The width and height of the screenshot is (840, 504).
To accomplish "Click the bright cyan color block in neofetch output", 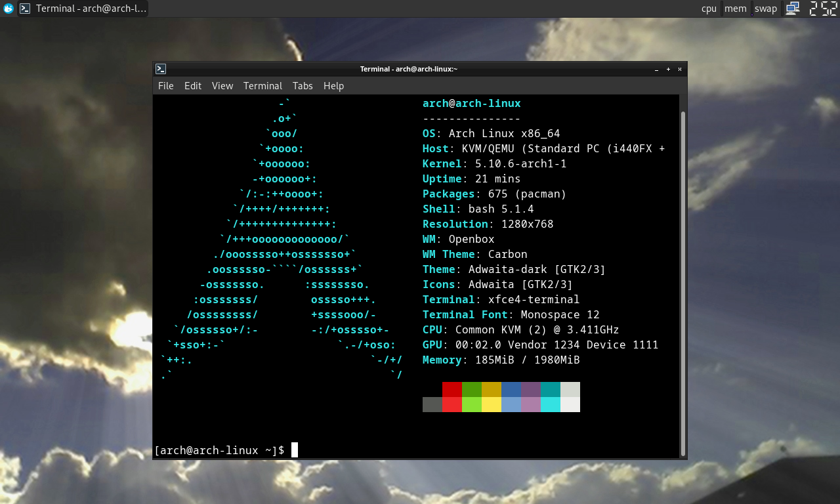I will (551, 405).
